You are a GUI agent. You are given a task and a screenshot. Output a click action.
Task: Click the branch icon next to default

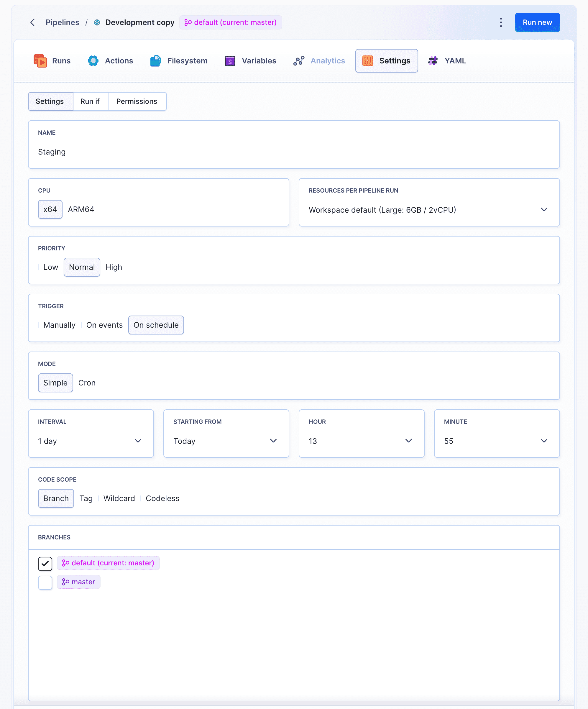pyautogui.click(x=66, y=562)
